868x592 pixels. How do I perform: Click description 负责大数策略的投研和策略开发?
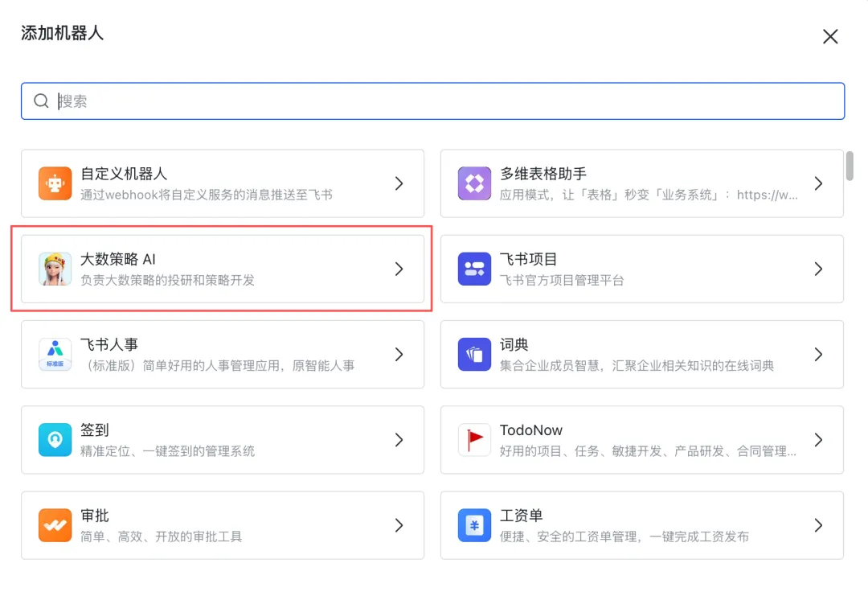(x=168, y=280)
